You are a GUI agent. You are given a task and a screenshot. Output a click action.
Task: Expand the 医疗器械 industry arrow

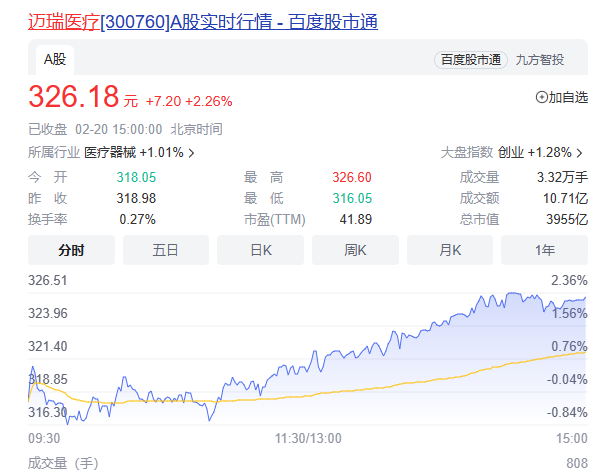(x=191, y=153)
